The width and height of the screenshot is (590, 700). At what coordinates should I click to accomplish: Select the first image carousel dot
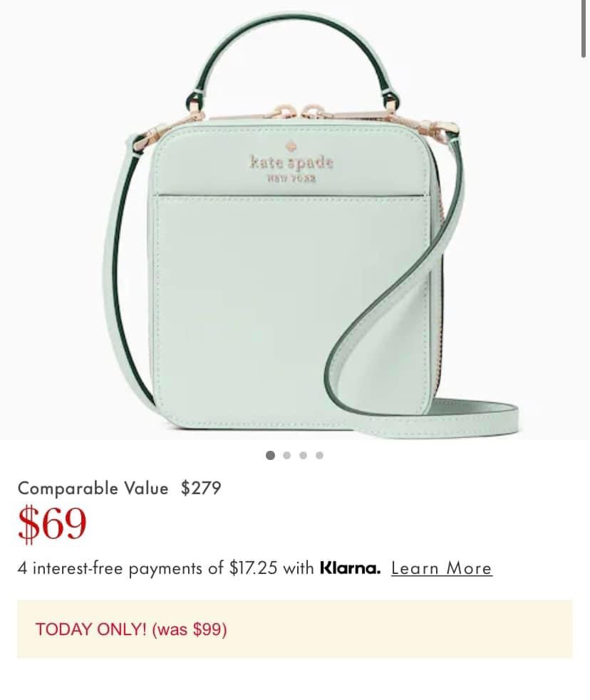click(270, 455)
